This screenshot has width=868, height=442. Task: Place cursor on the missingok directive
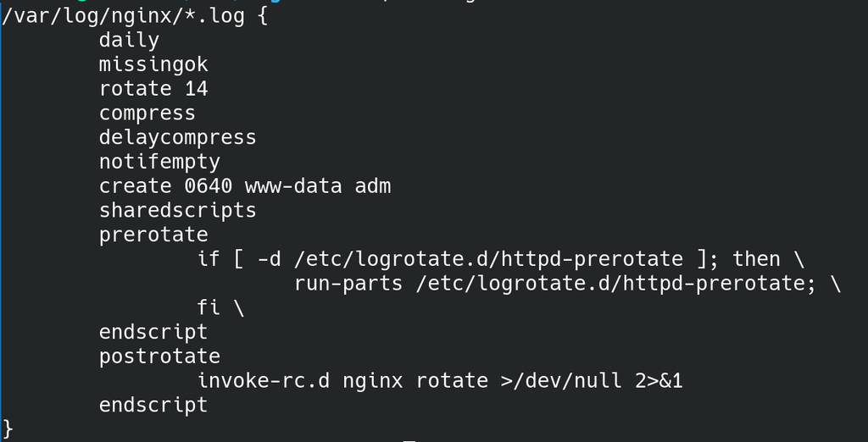pyautogui.click(x=153, y=64)
